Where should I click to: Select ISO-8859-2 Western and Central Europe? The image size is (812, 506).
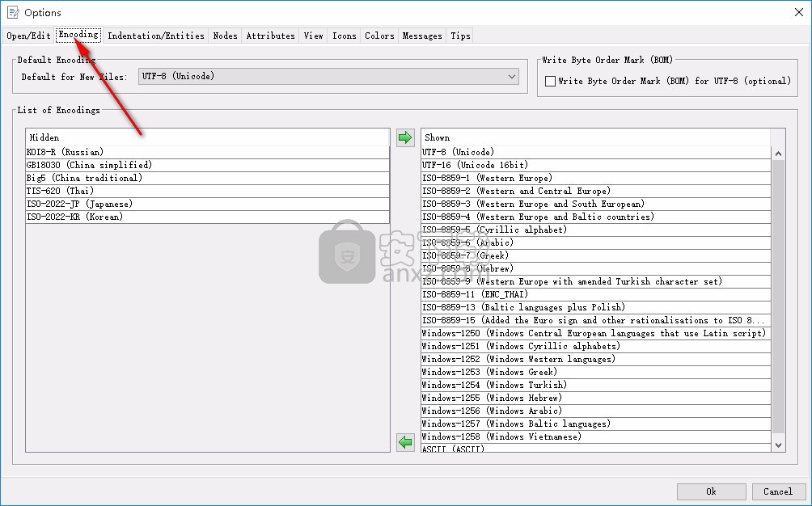point(596,191)
